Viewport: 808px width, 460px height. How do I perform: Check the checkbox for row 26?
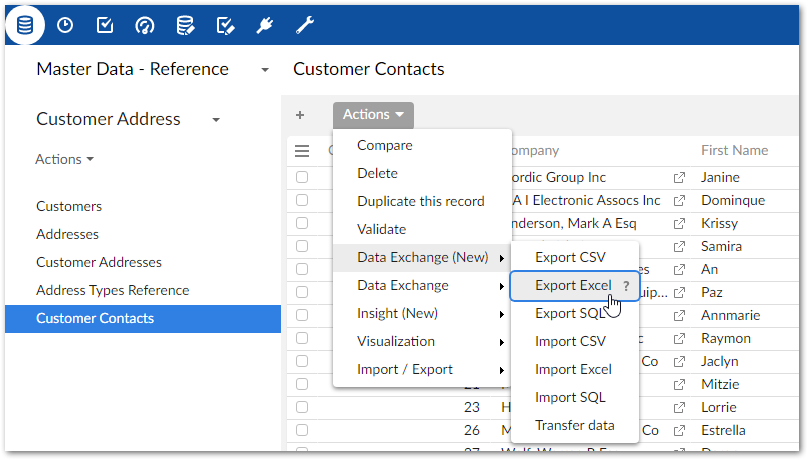coord(302,431)
